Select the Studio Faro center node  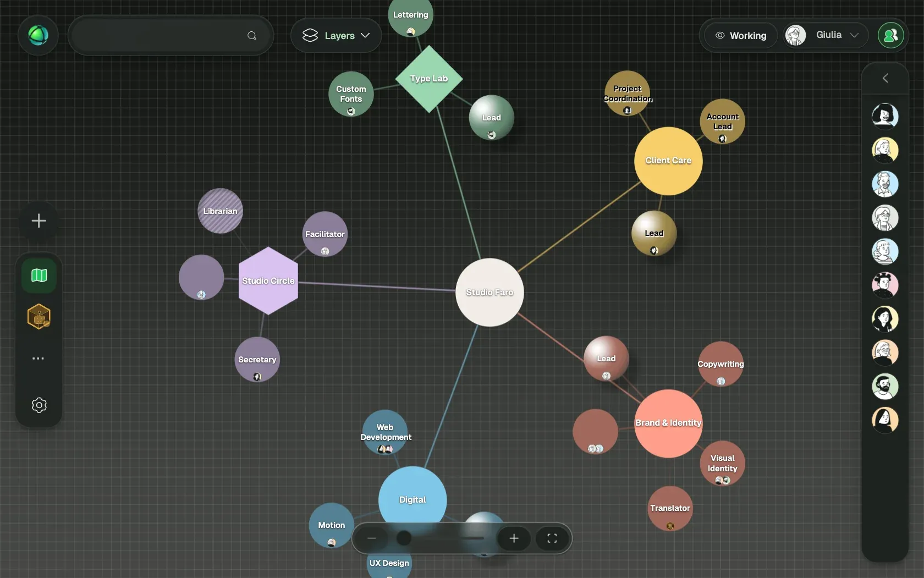490,292
